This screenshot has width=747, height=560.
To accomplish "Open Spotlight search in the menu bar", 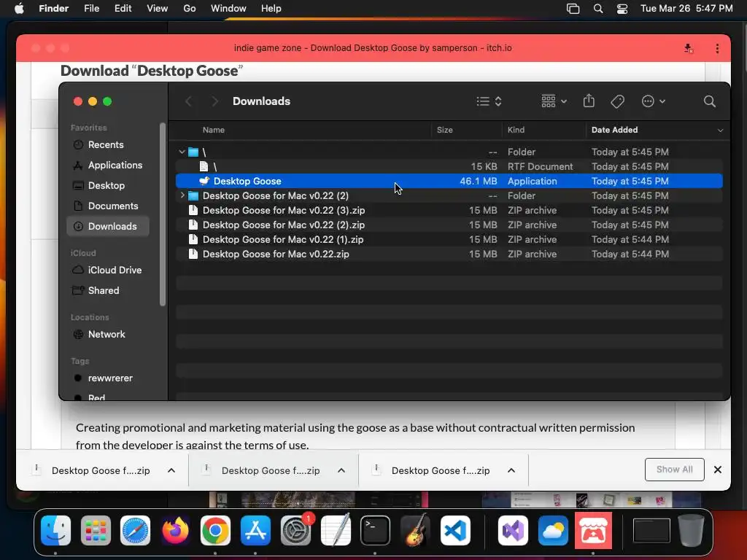I will [598, 9].
